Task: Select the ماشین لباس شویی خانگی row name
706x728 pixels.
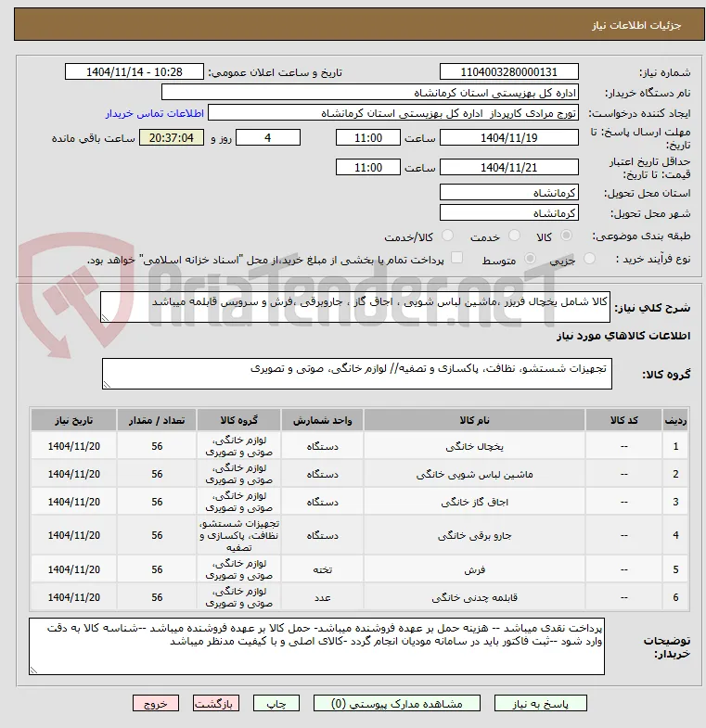Action: coord(474,474)
